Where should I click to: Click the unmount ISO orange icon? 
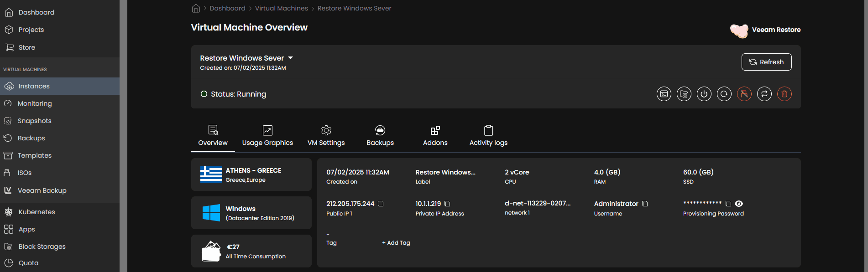(744, 94)
